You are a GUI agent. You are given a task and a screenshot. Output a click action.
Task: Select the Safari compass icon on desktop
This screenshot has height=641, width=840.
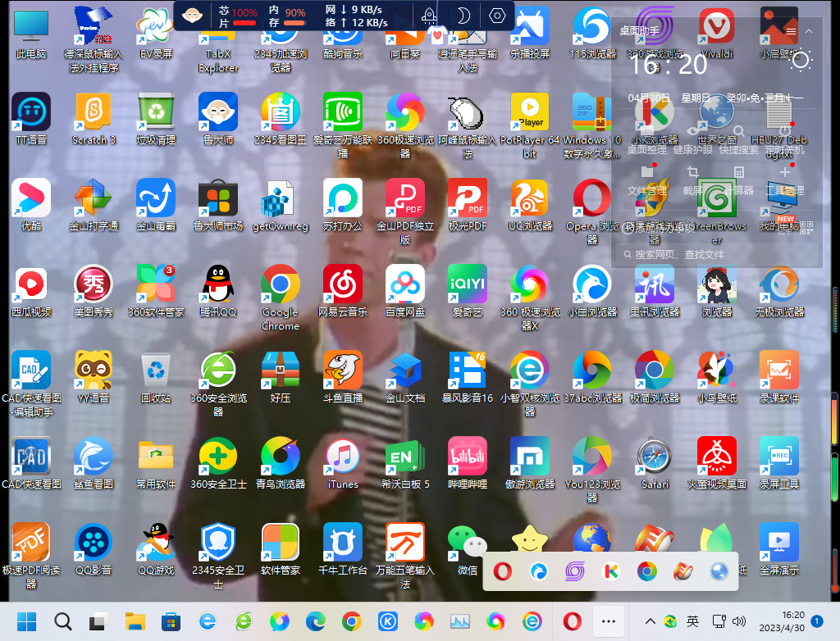(x=655, y=457)
